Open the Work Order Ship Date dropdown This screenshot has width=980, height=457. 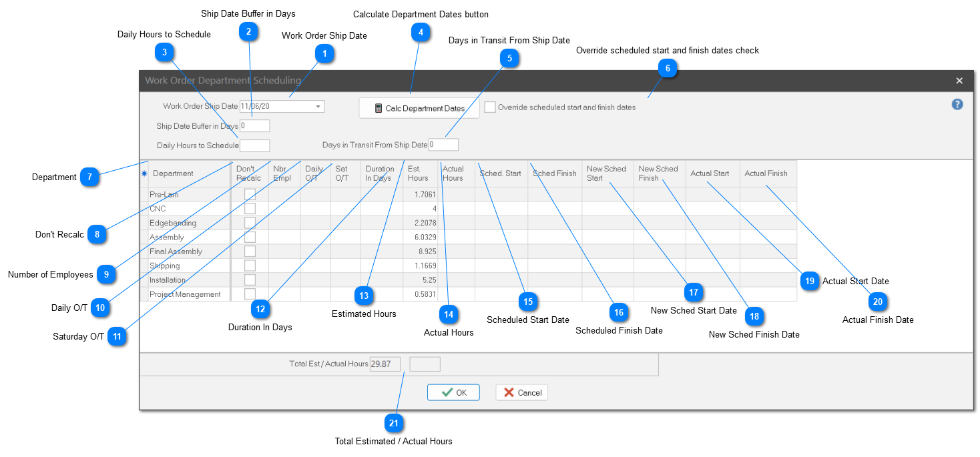[x=319, y=106]
